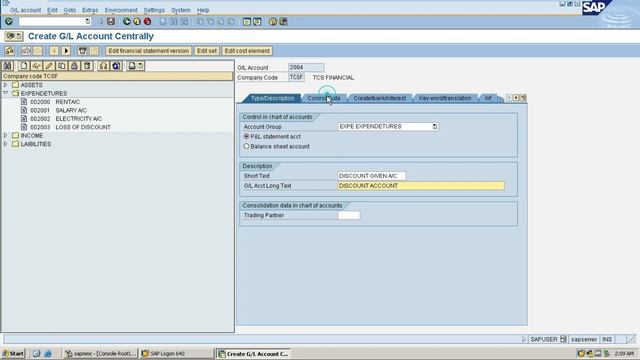
Task: Select tree item 002002 ELECTRICITY A/C
Action: [x=66, y=118]
